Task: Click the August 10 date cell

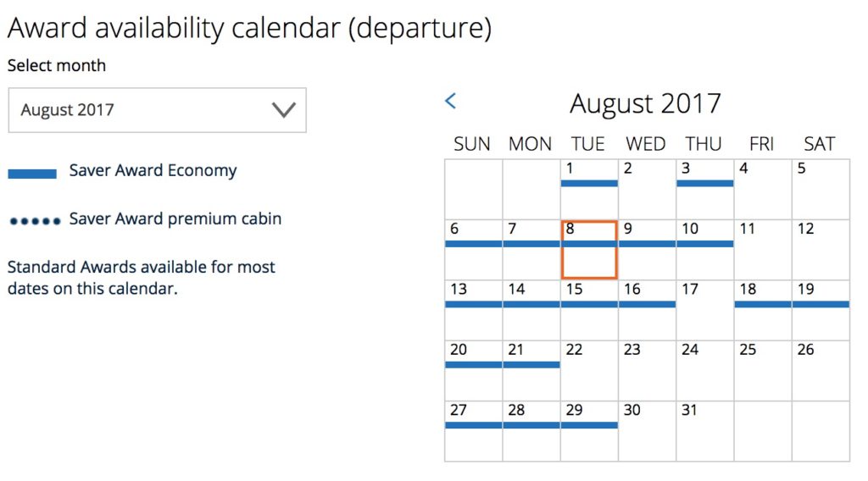Action: point(704,250)
